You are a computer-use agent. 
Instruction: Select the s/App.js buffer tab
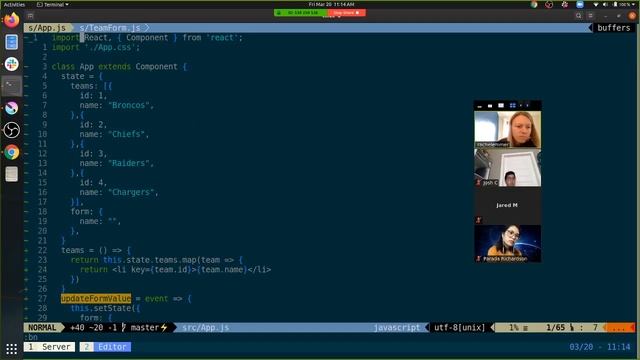click(47, 28)
